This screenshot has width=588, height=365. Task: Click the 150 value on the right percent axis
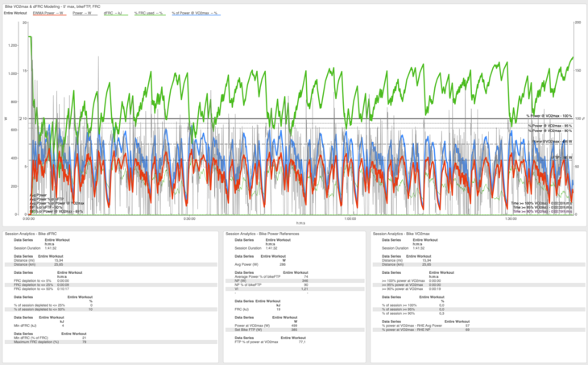coord(578,71)
